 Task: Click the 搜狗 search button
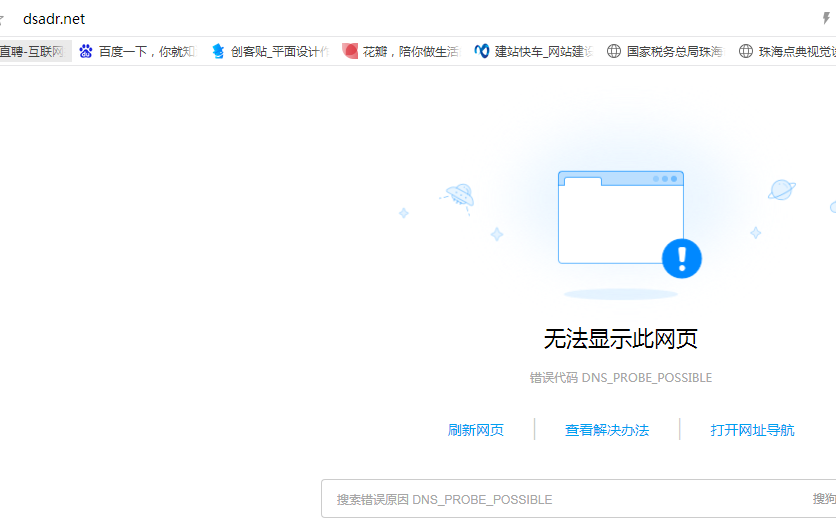pyautogui.click(x=822, y=499)
